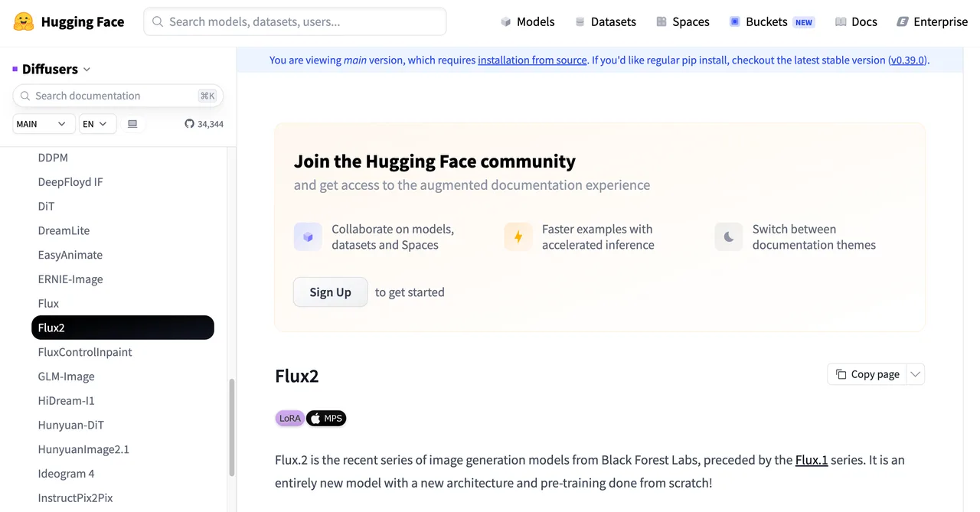Click the Docs book icon
980x512 pixels.
(x=841, y=21)
